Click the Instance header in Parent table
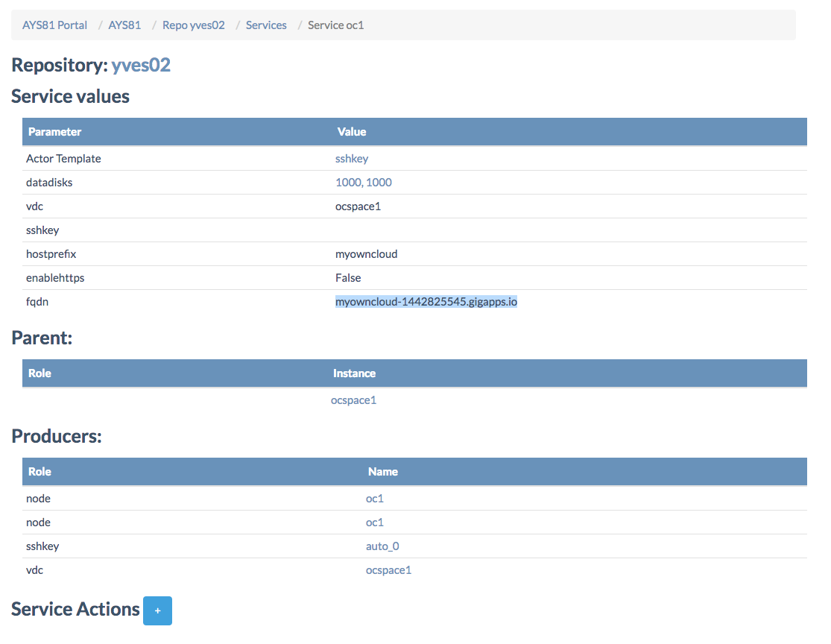Viewport: 831px width, 644px height. (354, 373)
